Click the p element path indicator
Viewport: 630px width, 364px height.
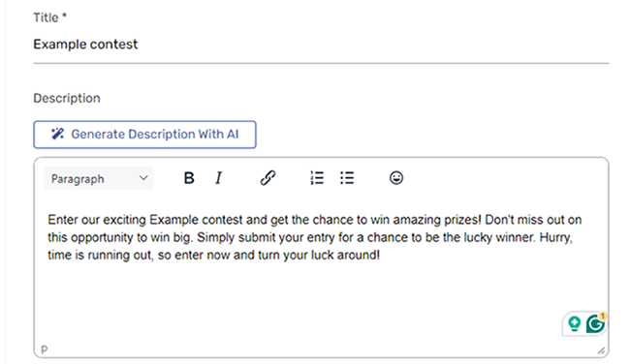(45, 349)
